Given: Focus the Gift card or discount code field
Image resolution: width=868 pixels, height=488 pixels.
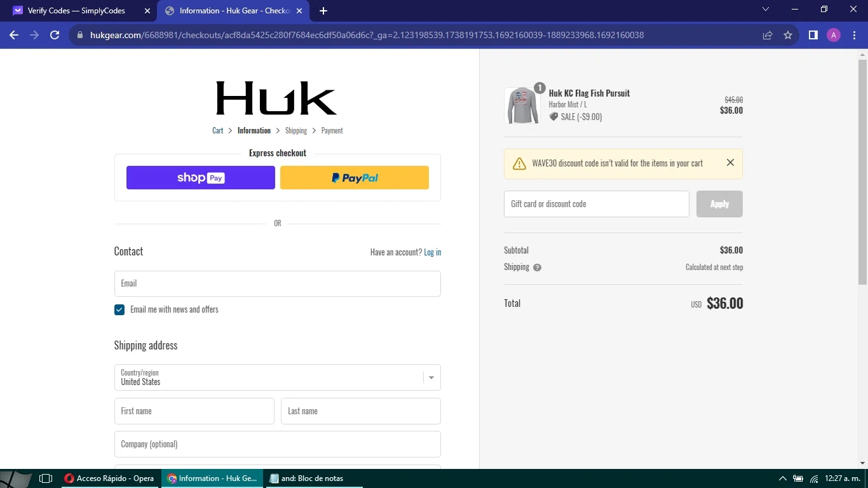Looking at the screenshot, I should (597, 204).
